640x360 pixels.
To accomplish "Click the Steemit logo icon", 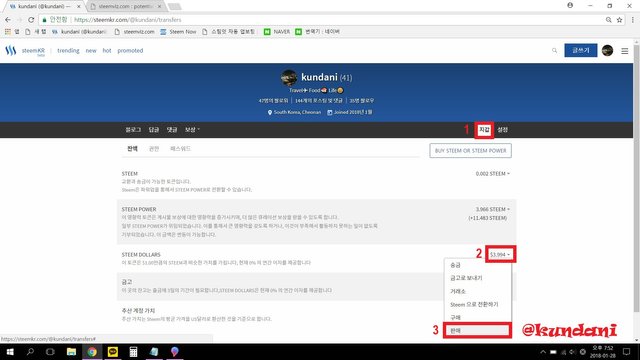I will (11, 51).
